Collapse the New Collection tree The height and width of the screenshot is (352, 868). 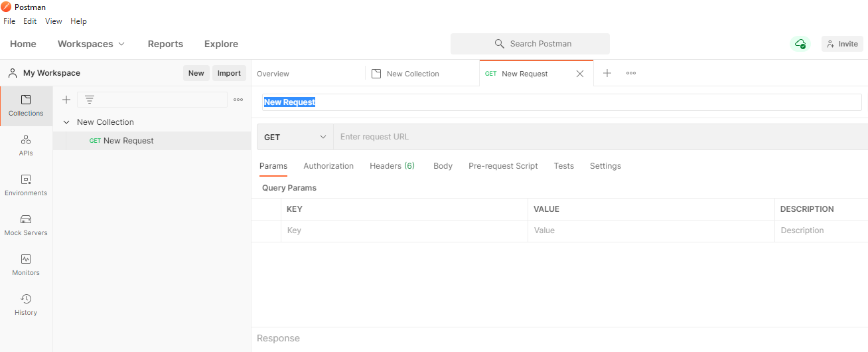pos(66,122)
